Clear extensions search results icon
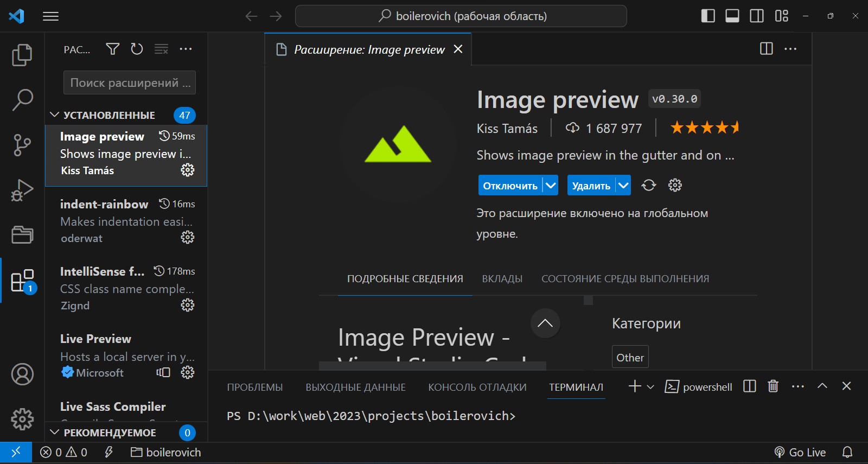This screenshot has height=464, width=868. pyautogui.click(x=161, y=49)
